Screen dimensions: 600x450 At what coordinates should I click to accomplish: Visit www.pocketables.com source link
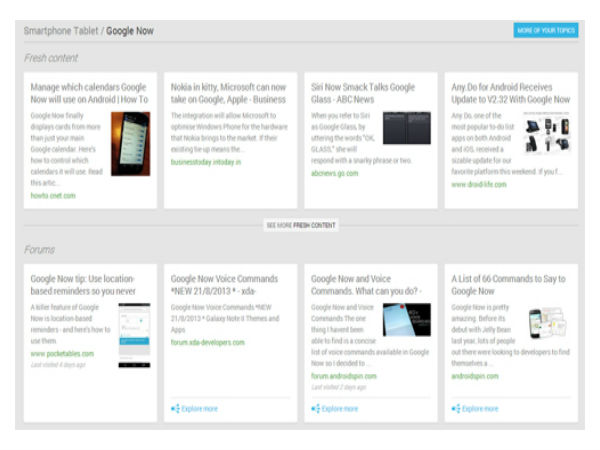(62, 354)
